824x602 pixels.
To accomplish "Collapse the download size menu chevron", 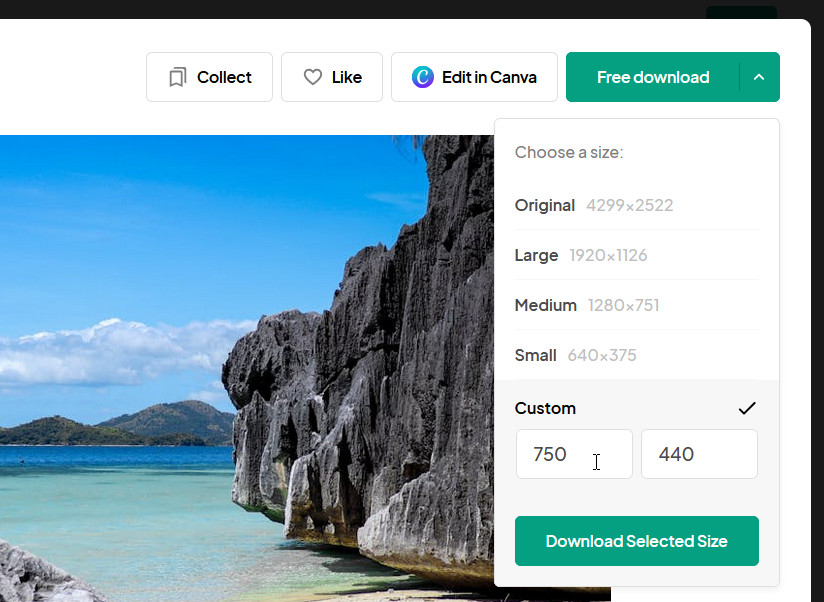I will point(759,77).
